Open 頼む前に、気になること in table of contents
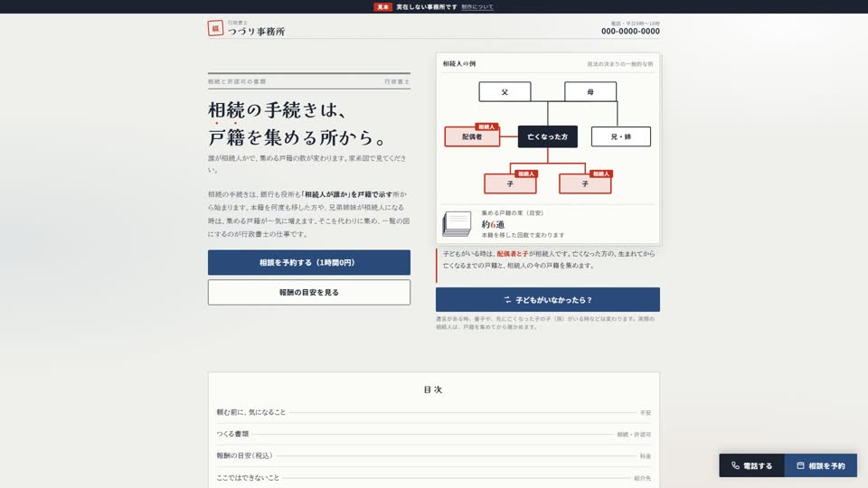The image size is (868, 488). click(x=433, y=412)
